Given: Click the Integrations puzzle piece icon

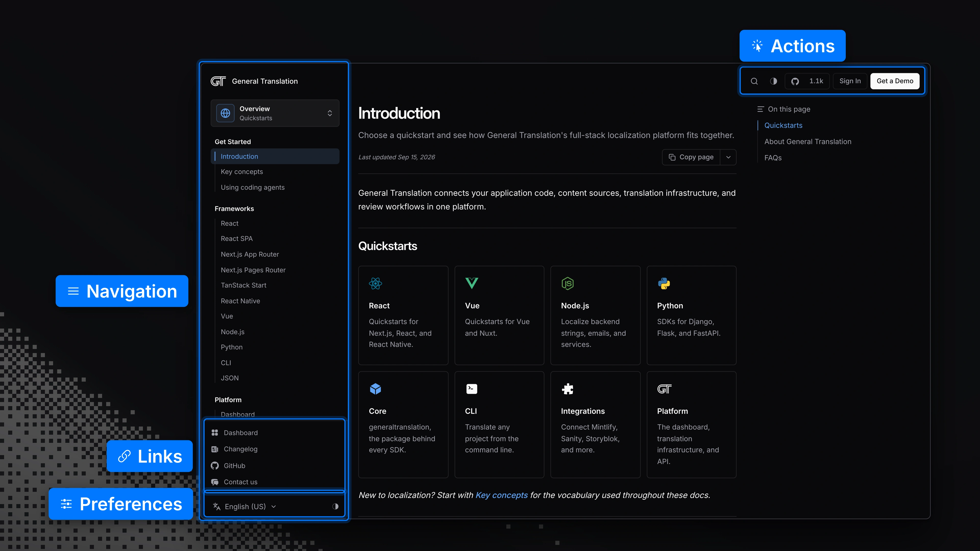Looking at the screenshot, I should 568,389.
